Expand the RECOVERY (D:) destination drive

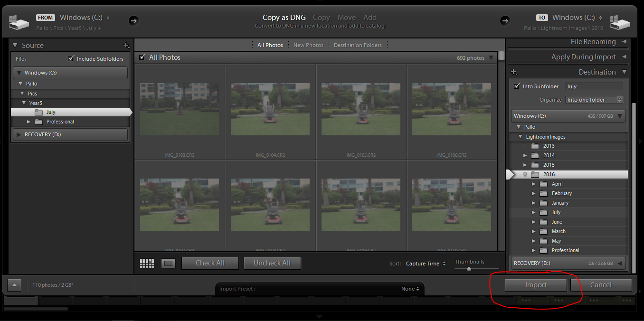tap(620, 263)
